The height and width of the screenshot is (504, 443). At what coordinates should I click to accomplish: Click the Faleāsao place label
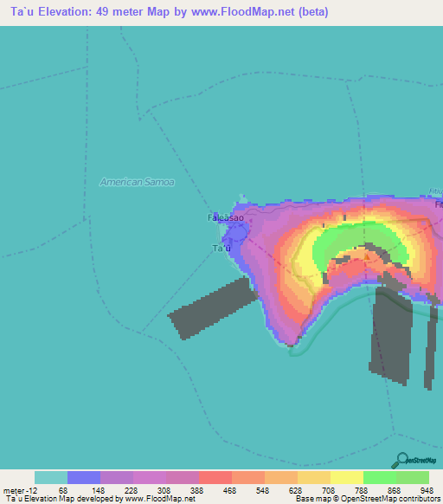(226, 217)
